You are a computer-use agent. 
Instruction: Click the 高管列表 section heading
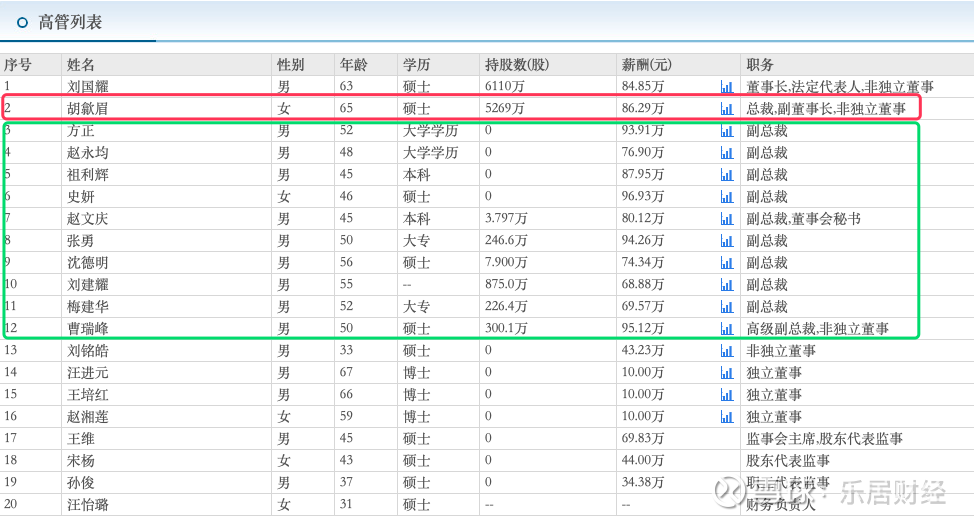point(70,22)
